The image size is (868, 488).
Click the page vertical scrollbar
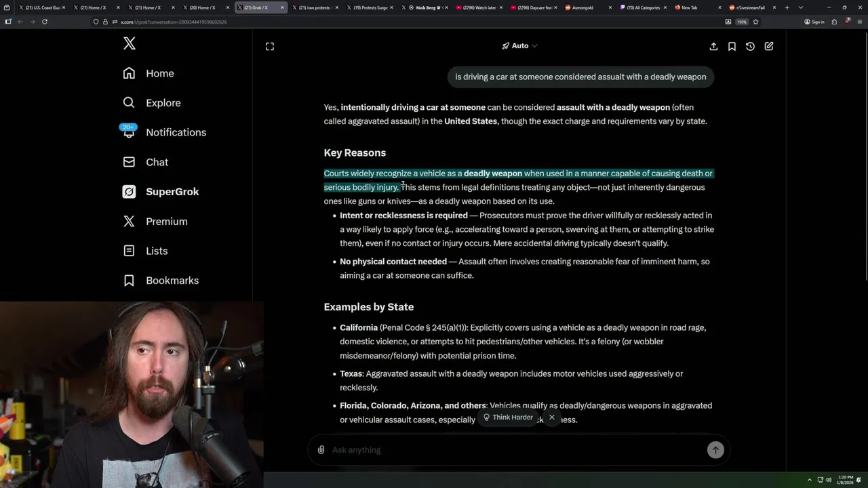point(865,156)
